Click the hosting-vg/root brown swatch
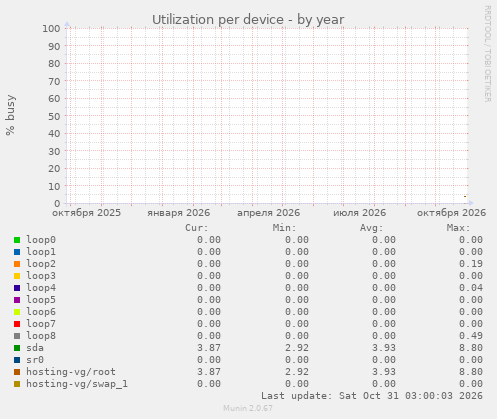 [x=17, y=372]
